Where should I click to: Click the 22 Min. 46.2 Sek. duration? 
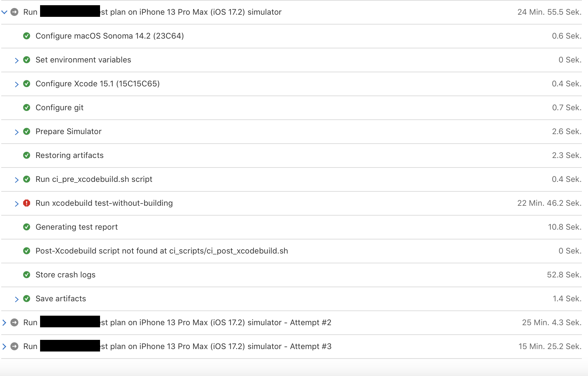(x=549, y=203)
